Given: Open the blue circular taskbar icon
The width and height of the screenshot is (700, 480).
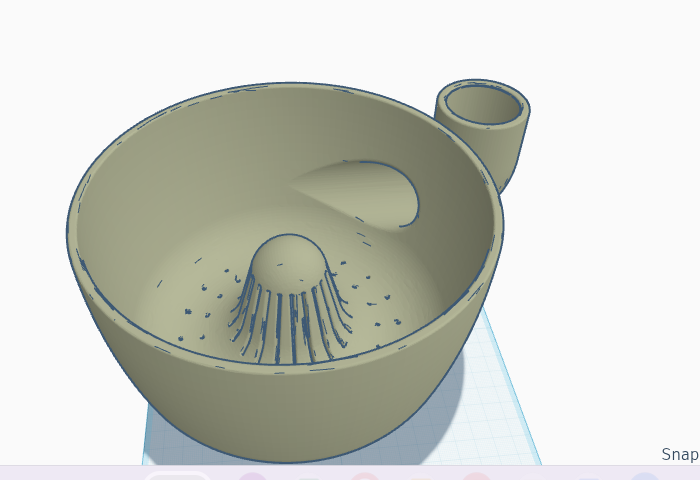Looking at the screenshot, I should click(x=645, y=476).
